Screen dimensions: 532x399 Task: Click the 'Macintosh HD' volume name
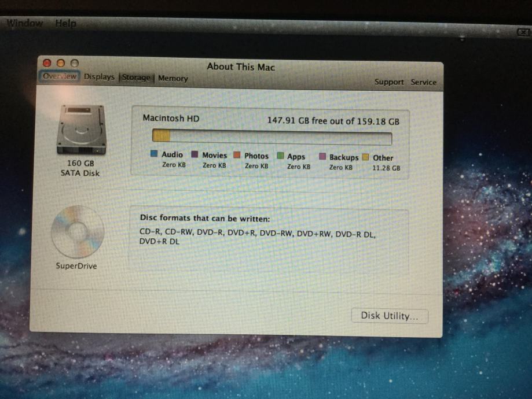(x=171, y=119)
